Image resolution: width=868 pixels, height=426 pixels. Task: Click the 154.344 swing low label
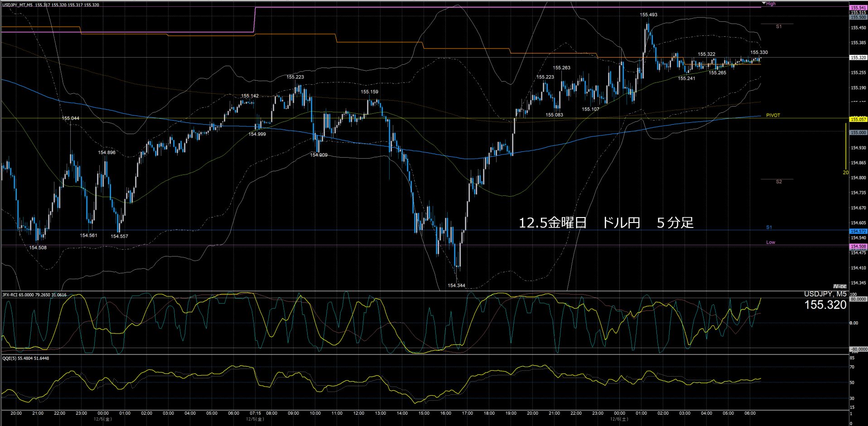point(456,286)
